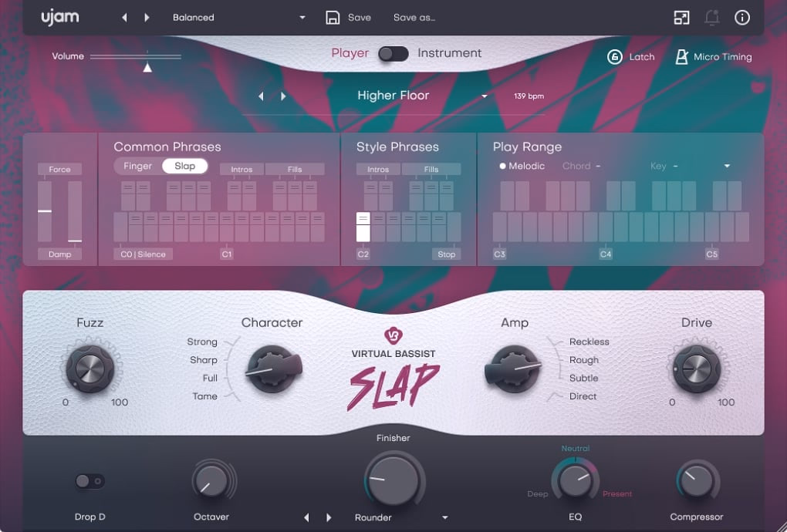
Task: Set Amp to Rough
Action: click(x=584, y=360)
